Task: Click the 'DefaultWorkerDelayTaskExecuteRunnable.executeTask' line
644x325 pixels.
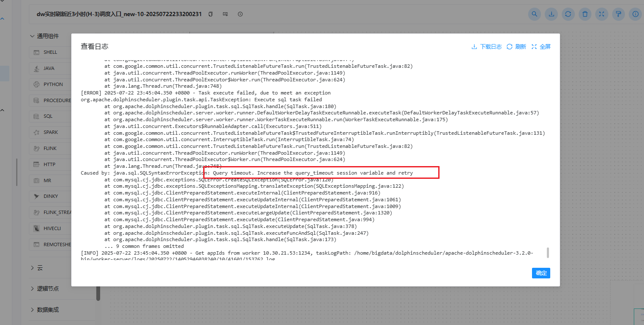Action: [322, 113]
